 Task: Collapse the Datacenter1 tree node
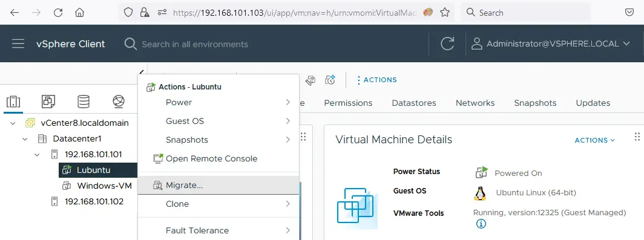click(25, 138)
